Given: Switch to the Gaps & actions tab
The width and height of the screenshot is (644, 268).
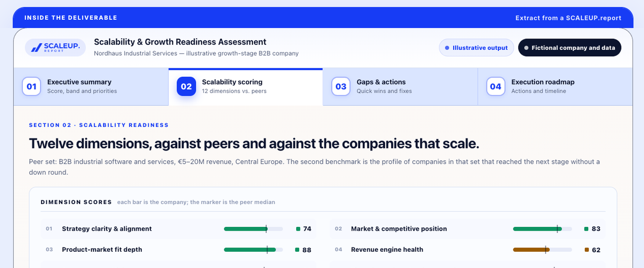Looking at the screenshot, I should [x=400, y=87].
